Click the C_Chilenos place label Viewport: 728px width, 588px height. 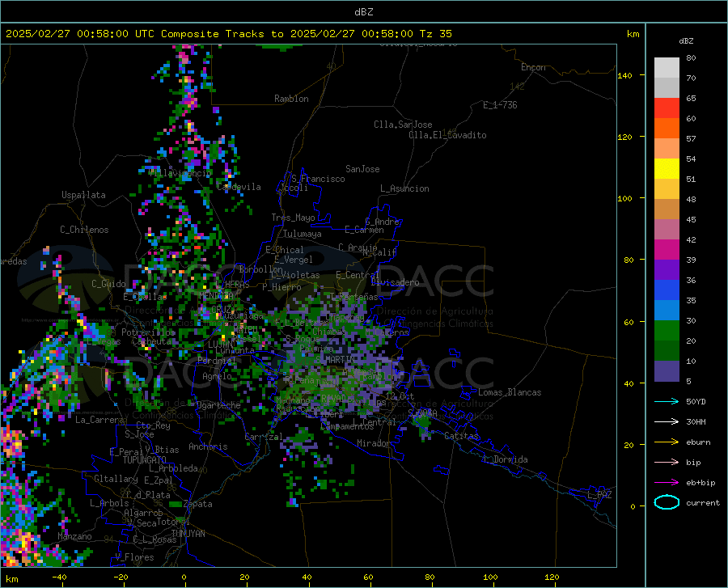(84, 229)
